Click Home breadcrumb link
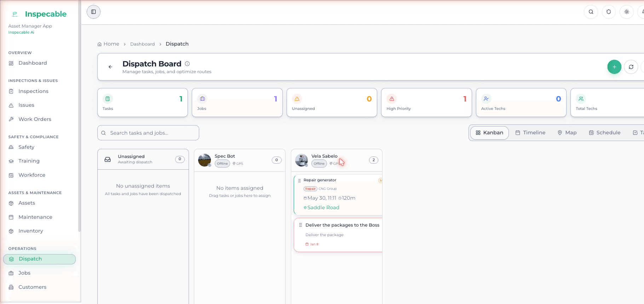Screen dimensions: 644x304 [x=108, y=44]
